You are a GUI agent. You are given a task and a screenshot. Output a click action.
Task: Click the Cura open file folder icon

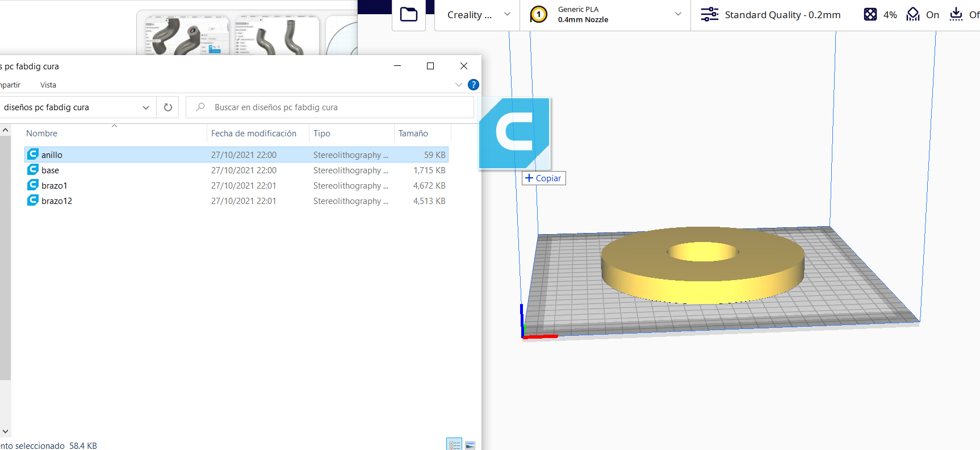409,14
